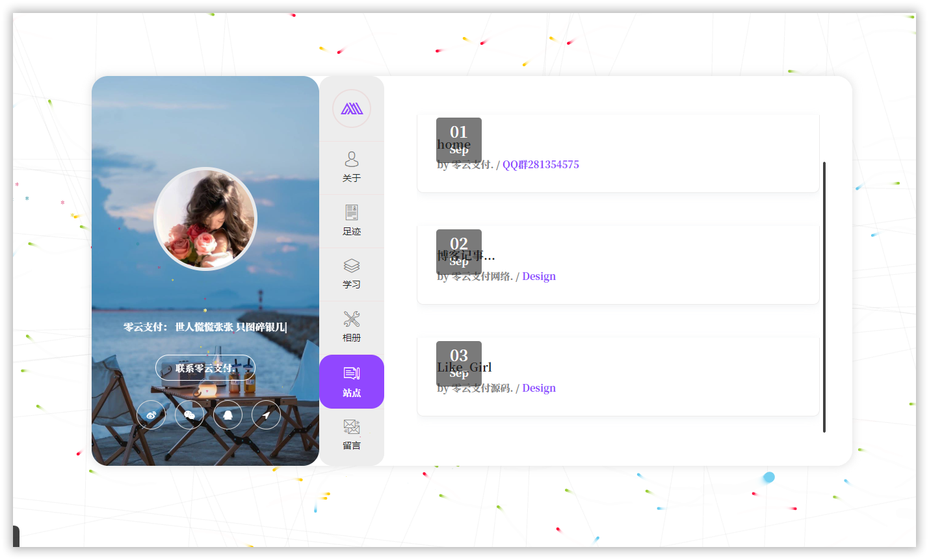Screen dimensions: 929x560
Task: Open the 学习 layers icon
Action: click(352, 266)
